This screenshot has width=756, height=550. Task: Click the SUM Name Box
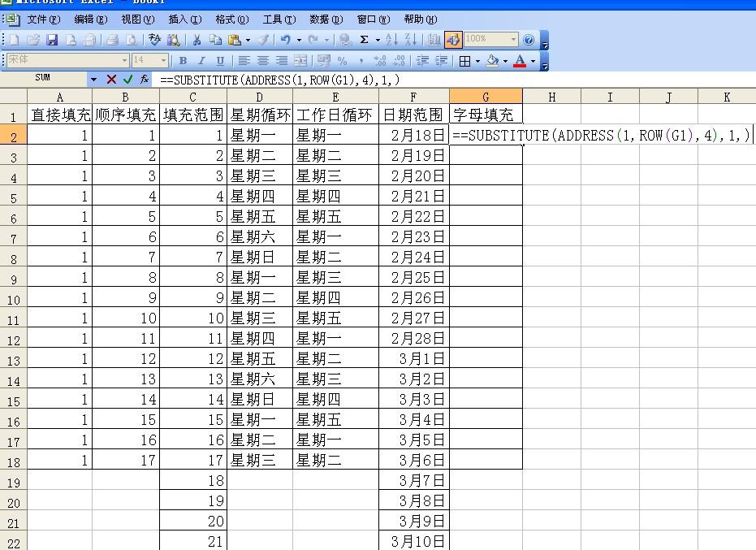click(43, 78)
